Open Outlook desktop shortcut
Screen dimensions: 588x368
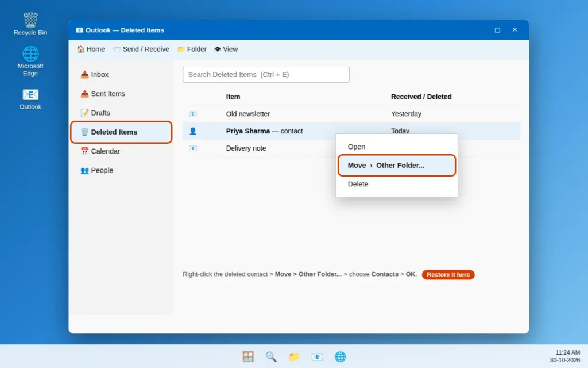point(30,99)
